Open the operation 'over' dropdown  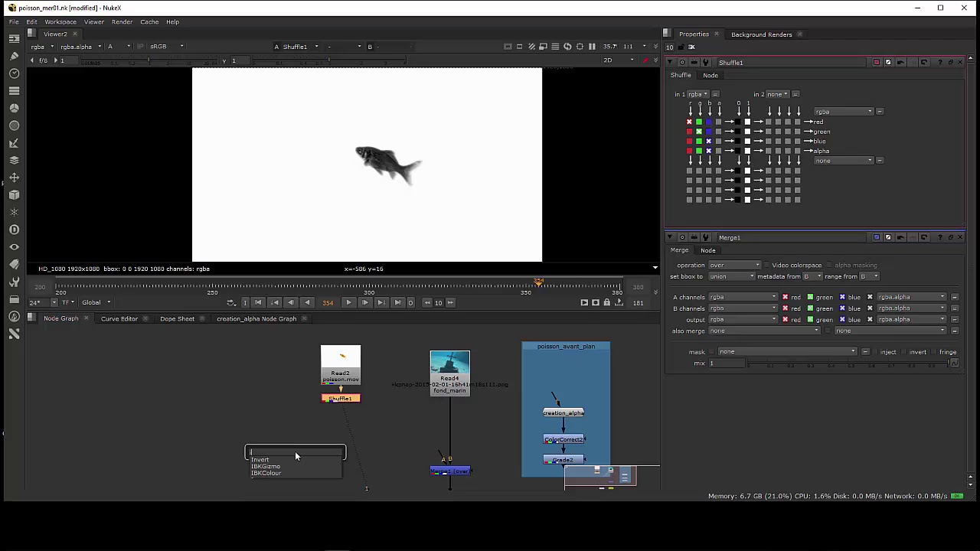733,265
